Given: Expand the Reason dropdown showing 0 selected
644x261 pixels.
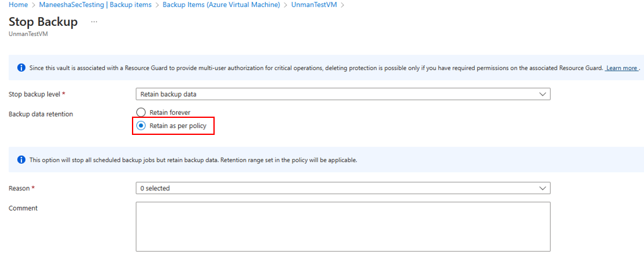Looking at the screenshot, I should coord(343,188).
